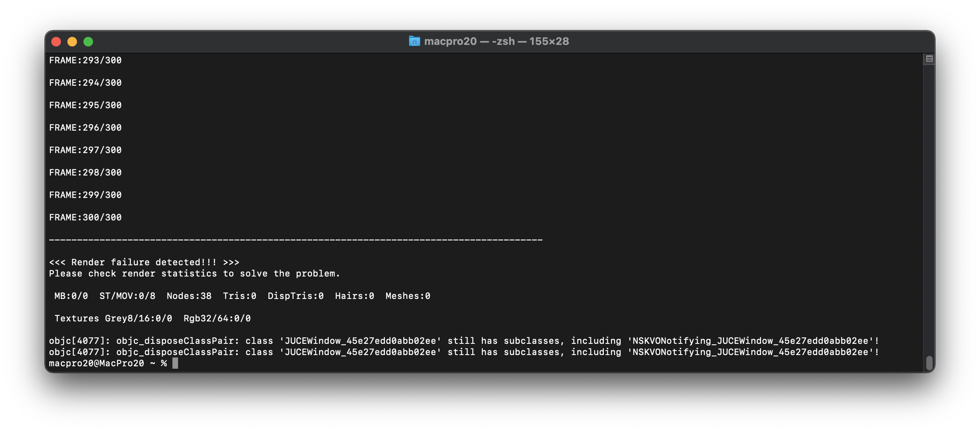This screenshot has width=980, height=432.
Task: Click the "MB:0/0" statistic
Action: 71,296
